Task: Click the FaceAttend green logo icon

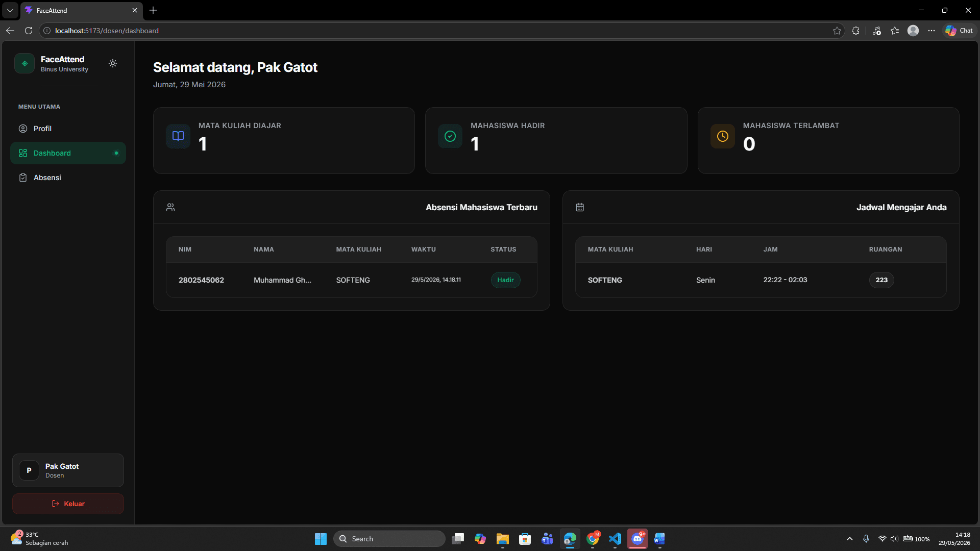Action: pyautogui.click(x=24, y=63)
